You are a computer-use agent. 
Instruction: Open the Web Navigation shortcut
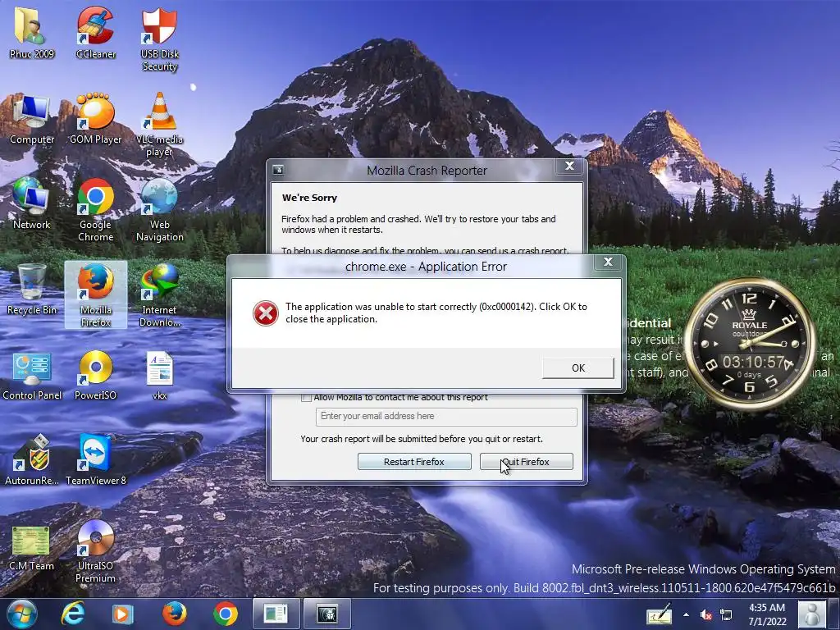[x=159, y=210]
